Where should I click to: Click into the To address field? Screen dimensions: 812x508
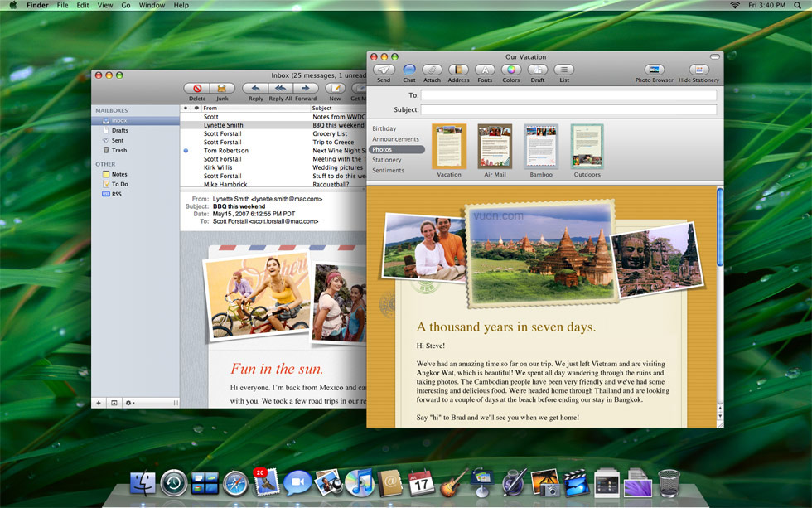[568, 95]
